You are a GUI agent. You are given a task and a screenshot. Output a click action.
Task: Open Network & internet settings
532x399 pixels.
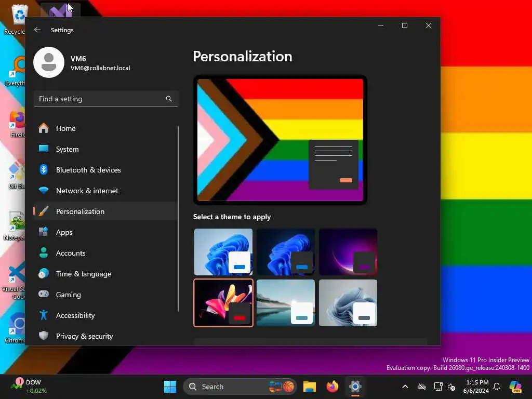click(x=105, y=191)
